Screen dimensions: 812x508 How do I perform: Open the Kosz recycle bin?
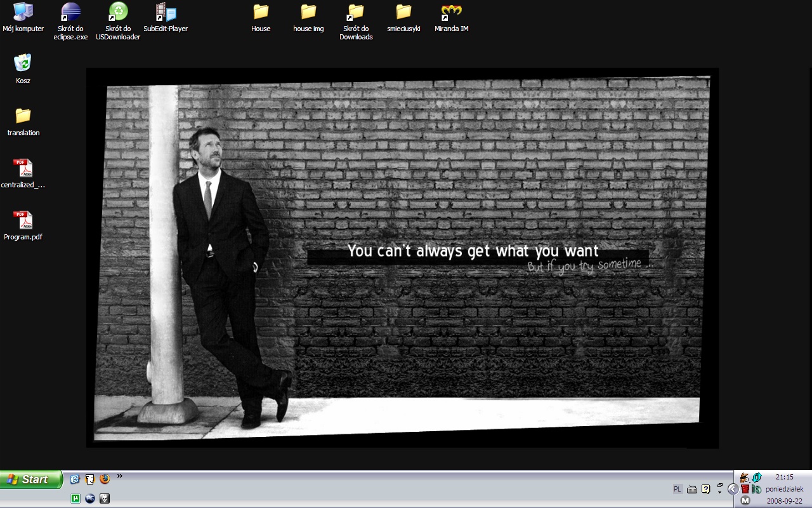pyautogui.click(x=23, y=63)
